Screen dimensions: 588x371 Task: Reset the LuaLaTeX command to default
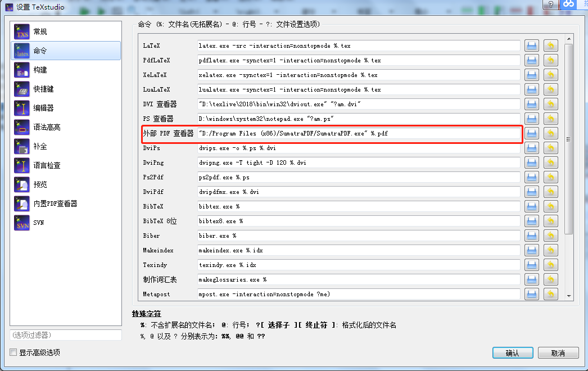(x=550, y=89)
